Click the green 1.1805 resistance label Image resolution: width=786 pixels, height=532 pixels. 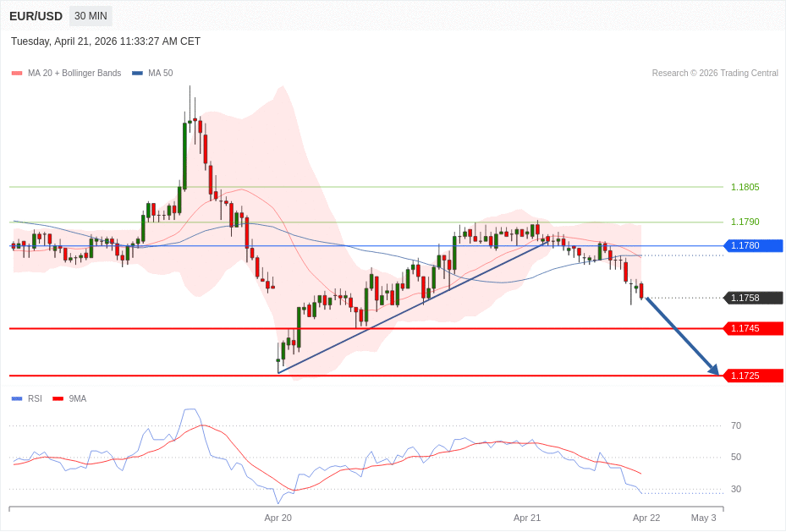[745, 187]
